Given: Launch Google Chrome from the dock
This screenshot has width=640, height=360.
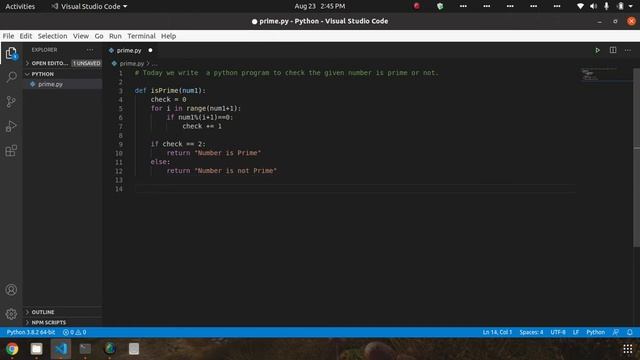Looking at the screenshot, I should [12, 349].
